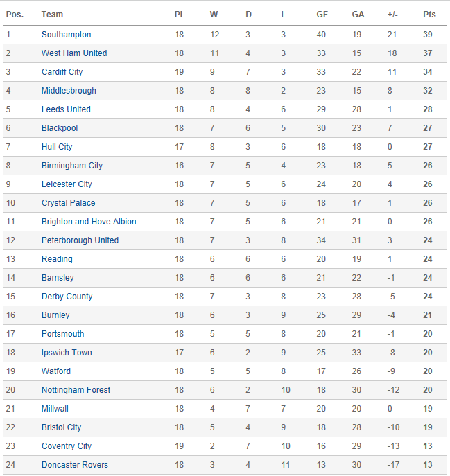Open the Crystal Palace link
Screen dimensions: 450x476
click(68, 203)
